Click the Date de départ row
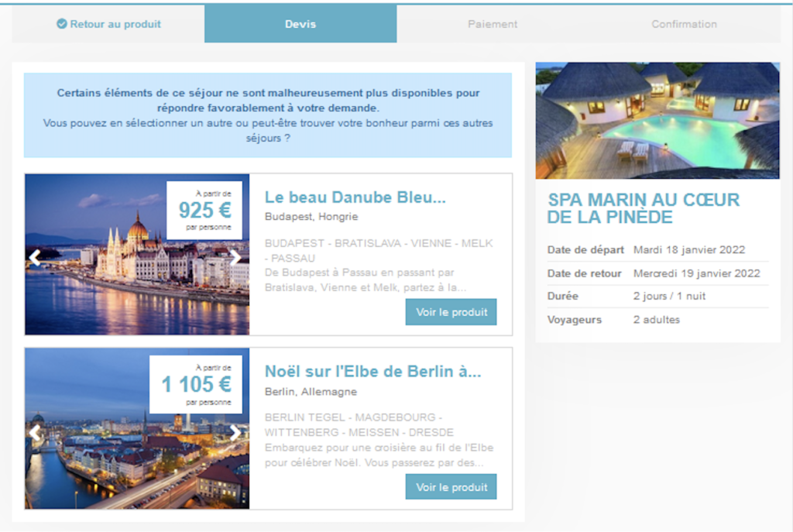The height and width of the screenshot is (532, 793). [x=657, y=250]
